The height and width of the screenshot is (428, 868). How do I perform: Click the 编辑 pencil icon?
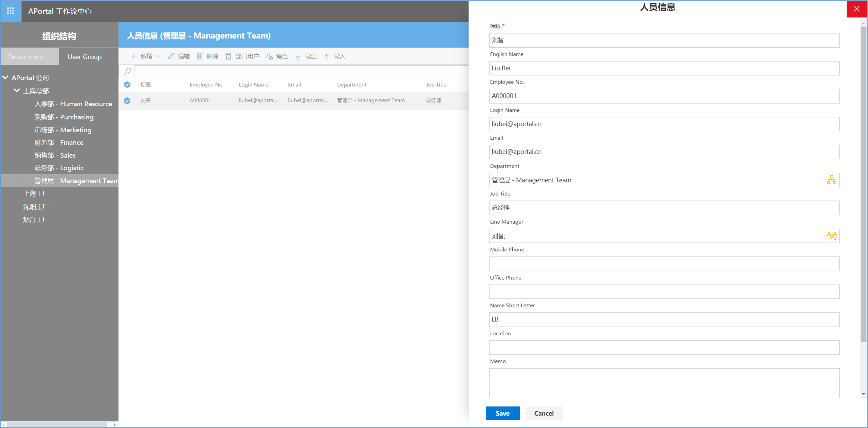(x=171, y=56)
